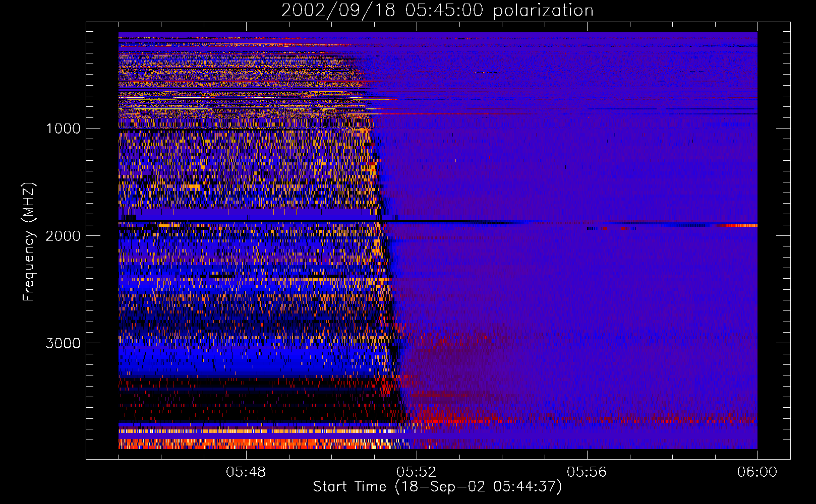This screenshot has width=816, height=504.
Task: Click the 'Start Time (18-Sep-02 05:44:37)' label
Action: (x=437, y=487)
